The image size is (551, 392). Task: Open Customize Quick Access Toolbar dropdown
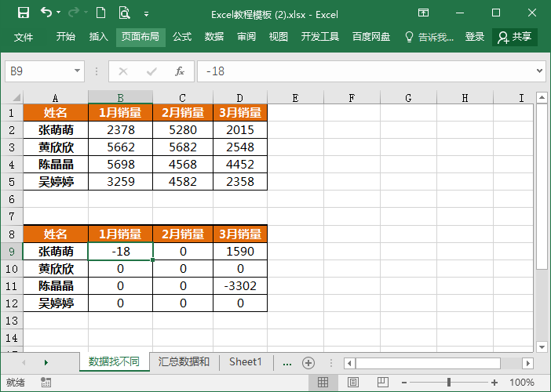click(x=147, y=13)
